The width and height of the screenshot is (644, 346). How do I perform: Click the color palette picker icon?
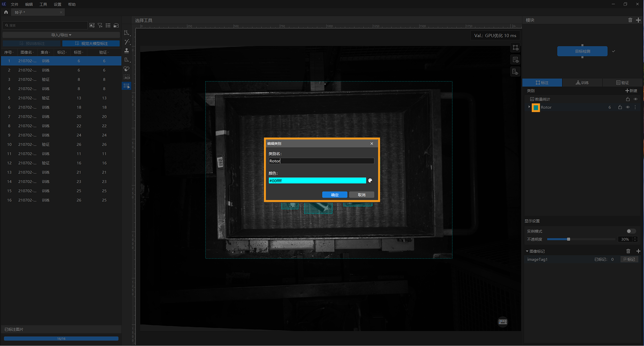click(x=370, y=181)
